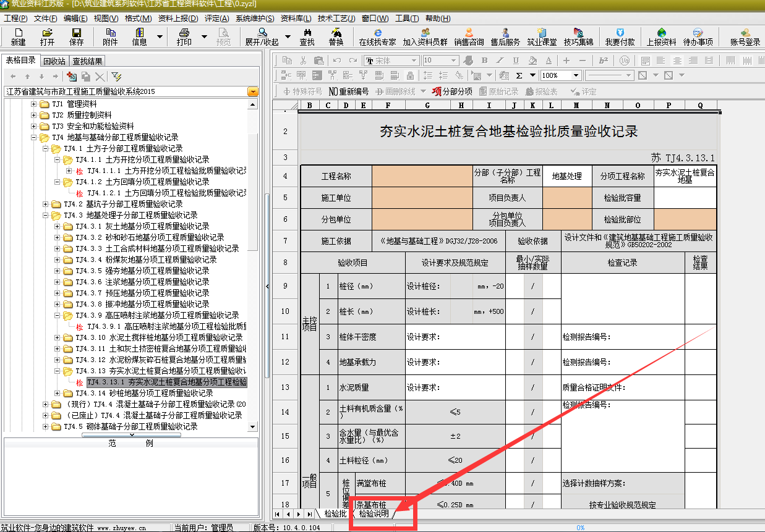Click the 待办事项 to-do icon

pos(698,37)
